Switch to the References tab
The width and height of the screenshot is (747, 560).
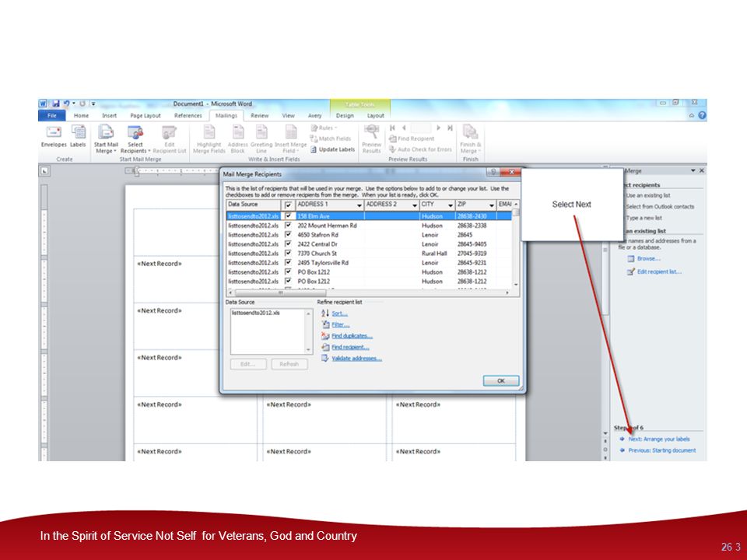click(188, 116)
